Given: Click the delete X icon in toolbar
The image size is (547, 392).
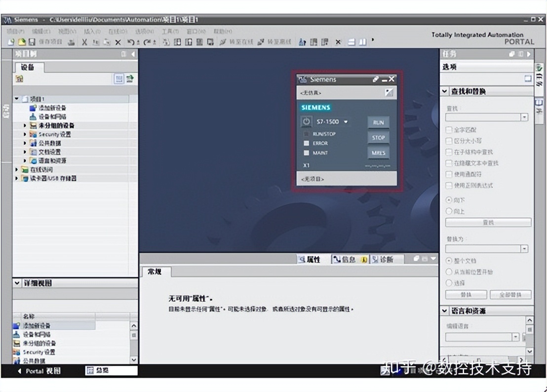Looking at the screenshot, I should (118, 42).
